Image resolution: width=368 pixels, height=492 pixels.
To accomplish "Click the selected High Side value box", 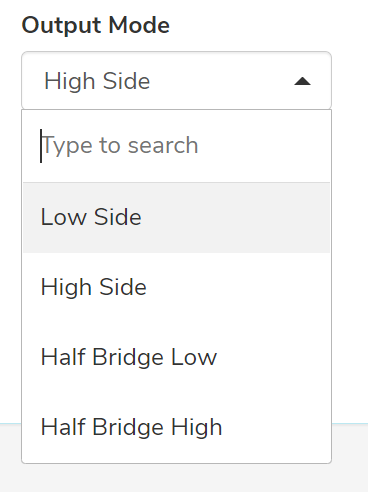I will 176,80.
